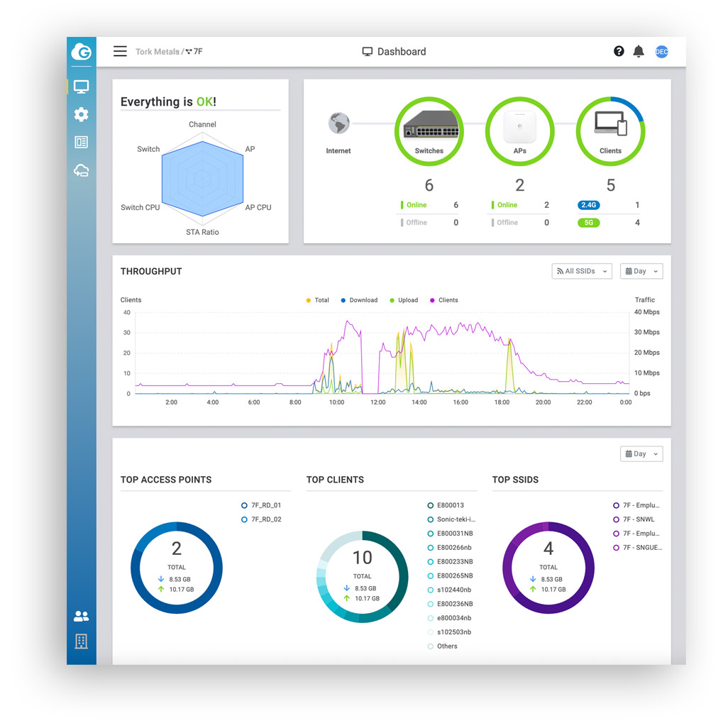Select 7F_RD_01 in access points legend

(265, 506)
